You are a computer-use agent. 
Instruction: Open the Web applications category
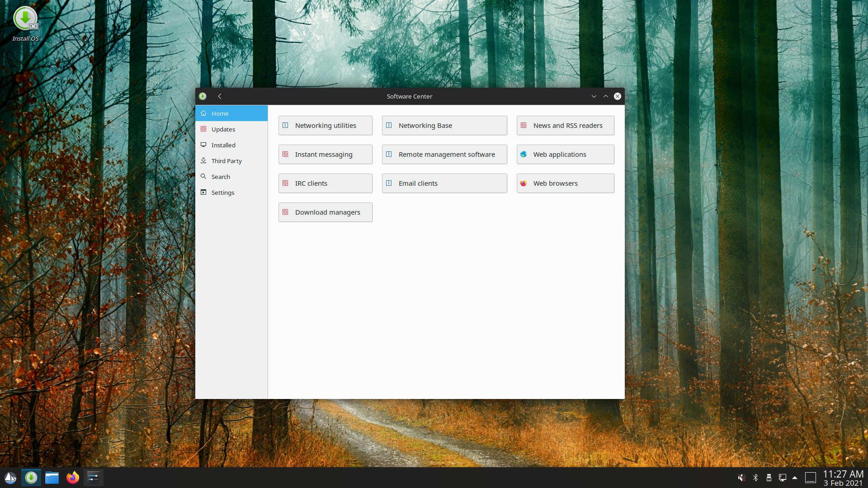pos(566,155)
